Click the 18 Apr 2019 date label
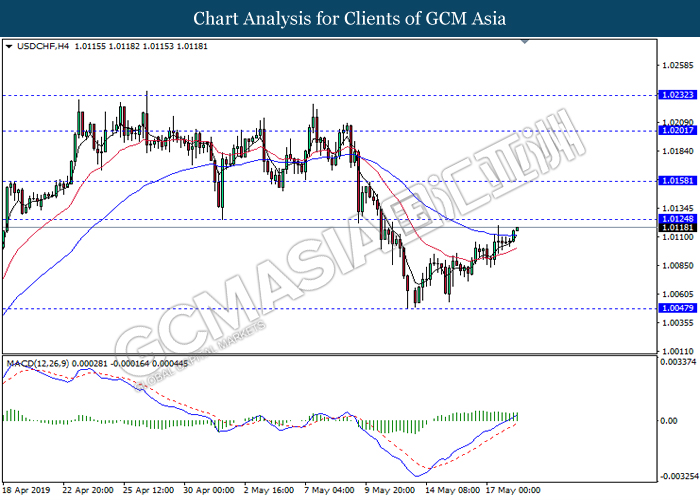The width and height of the screenshot is (700, 500). pyautogui.click(x=26, y=490)
